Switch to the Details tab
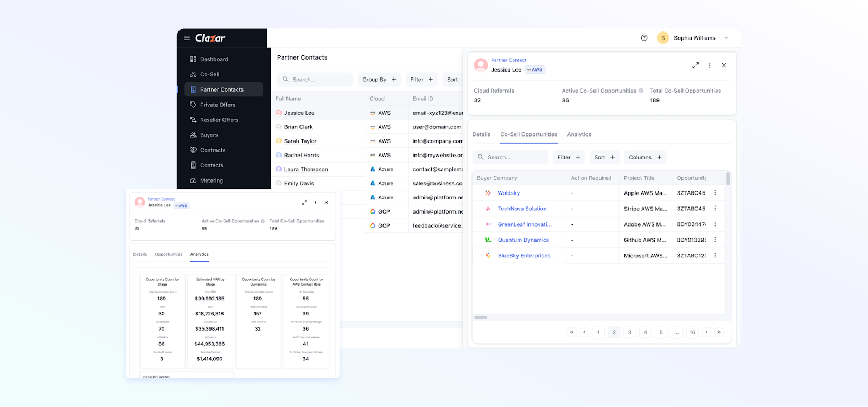 (x=481, y=134)
